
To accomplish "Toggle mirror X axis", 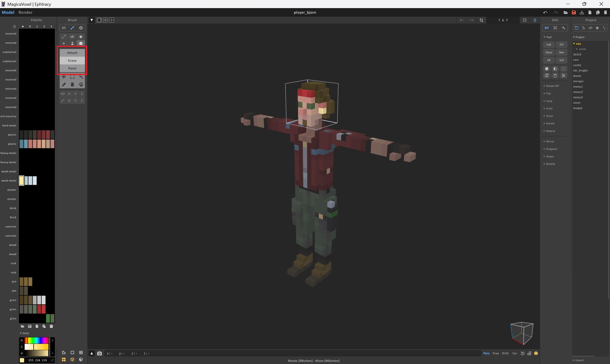I will 69,94.
